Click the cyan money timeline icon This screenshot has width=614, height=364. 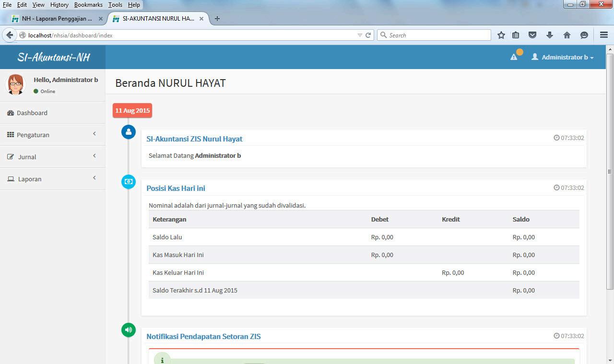[129, 182]
